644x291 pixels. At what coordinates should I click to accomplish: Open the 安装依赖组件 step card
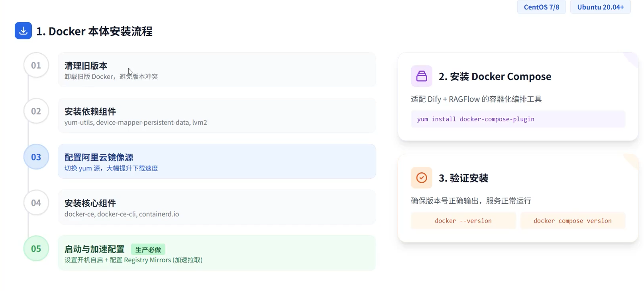[x=217, y=115]
